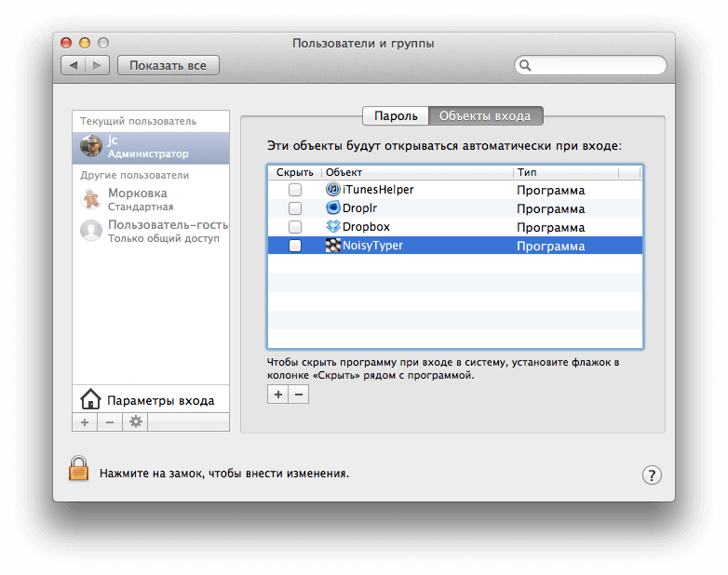Click Программа type cell for Droplr
Image resolution: width=728 pixels, height=575 pixels.
coord(550,208)
